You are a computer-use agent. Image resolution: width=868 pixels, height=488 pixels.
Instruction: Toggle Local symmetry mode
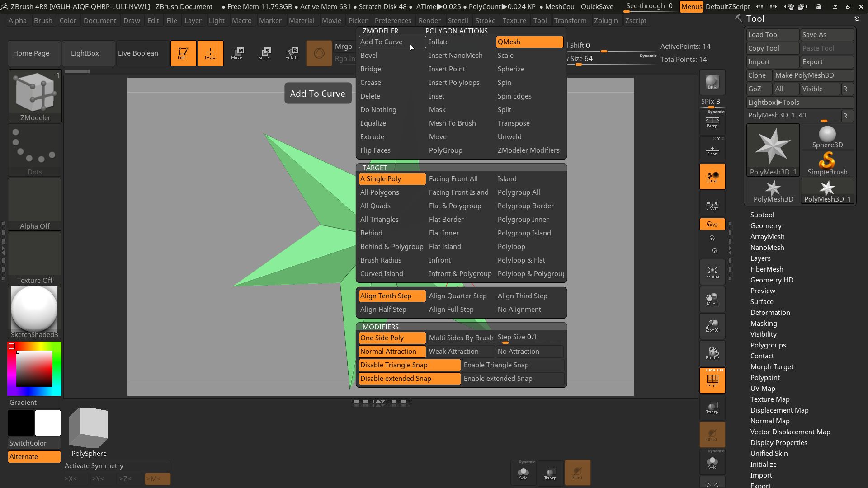(712, 177)
